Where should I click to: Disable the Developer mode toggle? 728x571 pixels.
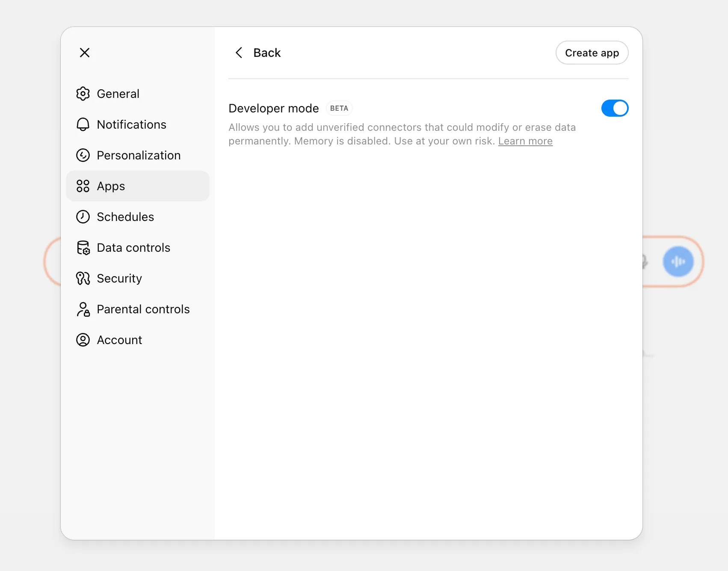[x=615, y=108]
